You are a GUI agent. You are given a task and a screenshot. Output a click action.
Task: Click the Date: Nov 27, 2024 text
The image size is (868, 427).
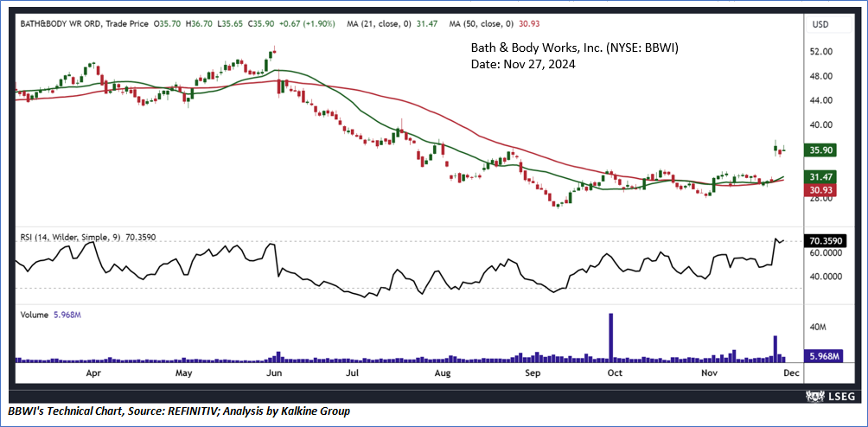tap(523, 65)
